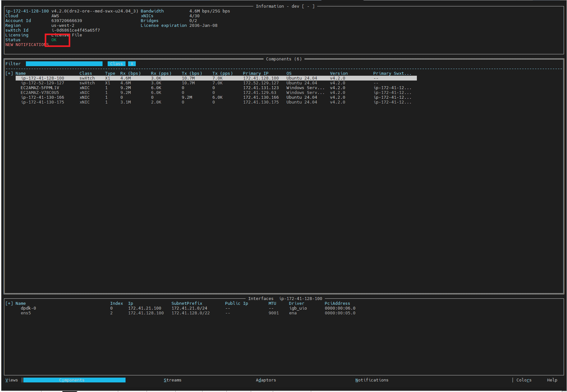The image size is (567, 392).
Task: Expand the Components table [+] control
Action: [x=9, y=73]
